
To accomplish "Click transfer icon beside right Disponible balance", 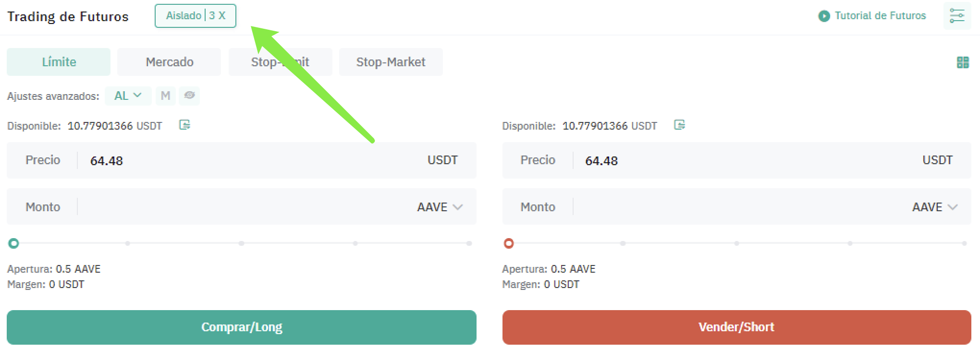I will pyautogui.click(x=679, y=125).
